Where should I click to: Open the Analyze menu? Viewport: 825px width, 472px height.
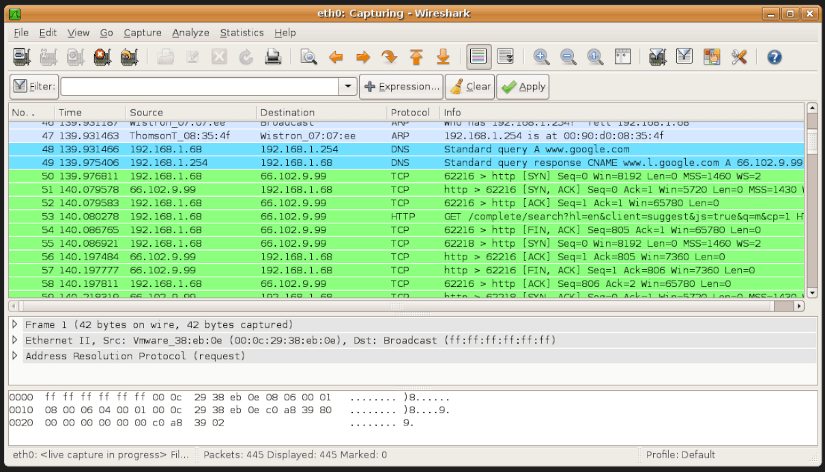point(190,33)
